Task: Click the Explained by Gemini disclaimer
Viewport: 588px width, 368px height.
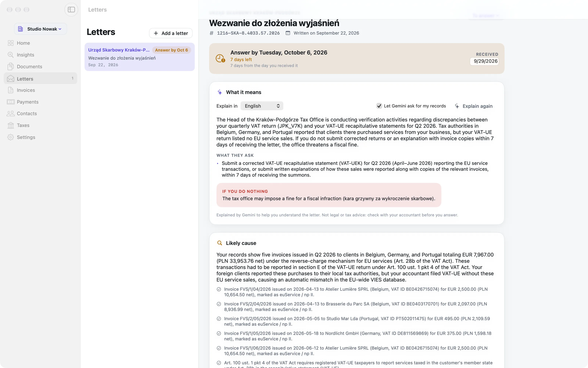Action: pyautogui.click(x=337, y=215)
